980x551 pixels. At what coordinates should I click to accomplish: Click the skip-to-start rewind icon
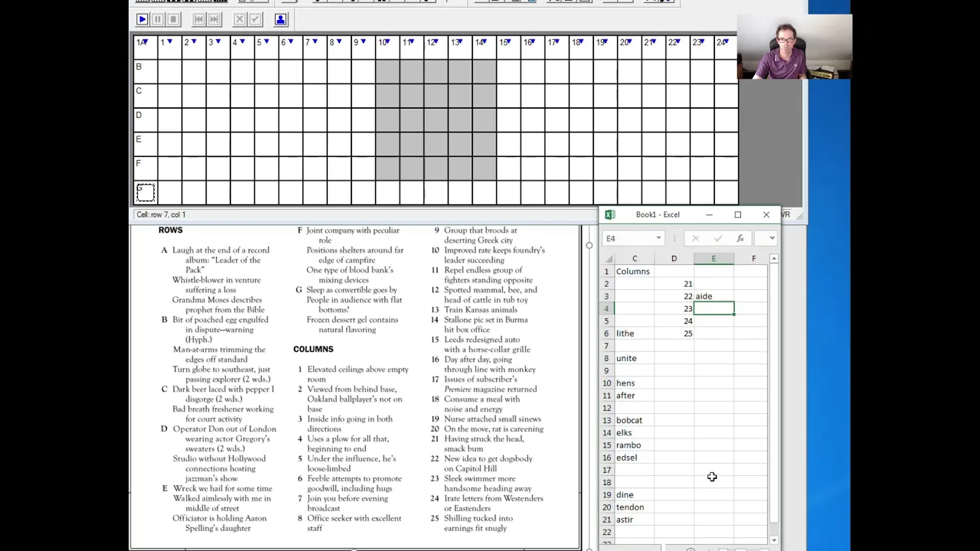[x=199, y=19]
